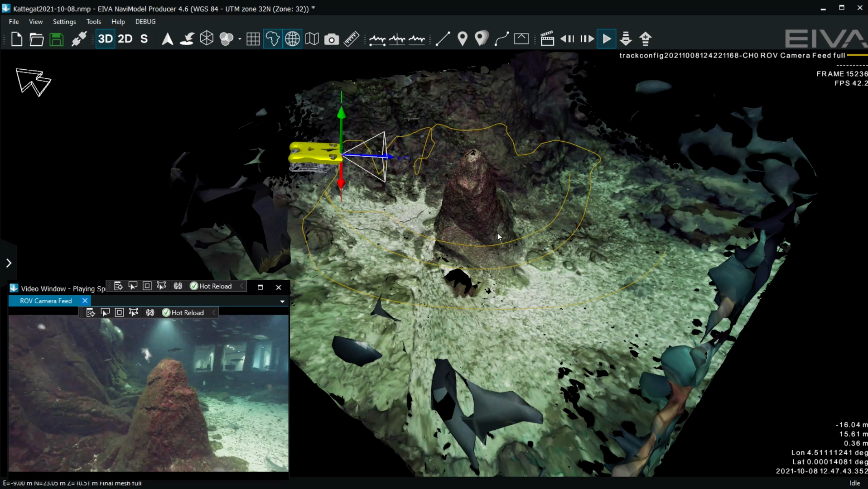Open the Settings menu
This screenshot has width=868, height=489.
tap(64, 21)
